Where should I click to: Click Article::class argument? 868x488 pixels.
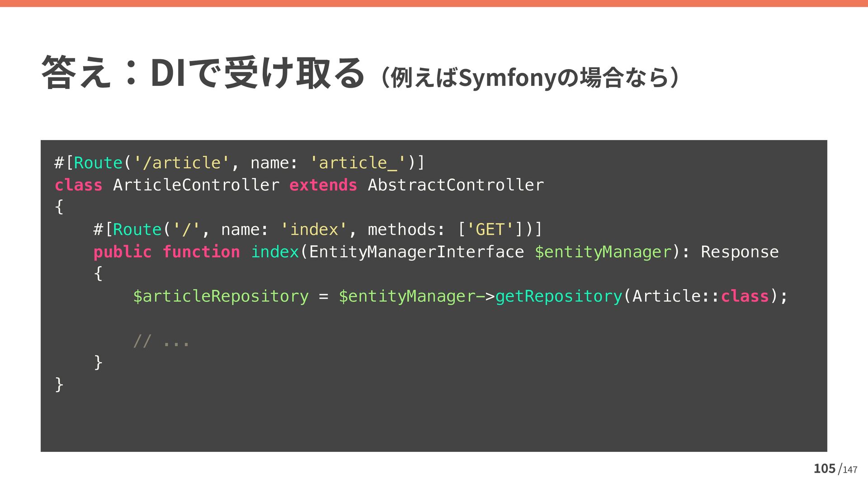(x=699, y=296)
